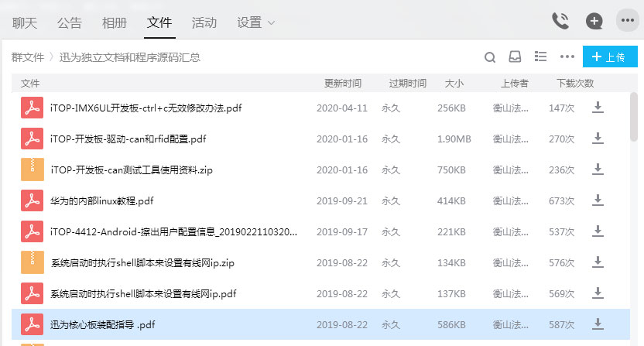The width and height of the screenshot is (644, 346).
Task: Click 文件 column header
Action: pyautogui.click(x=30, y=84)
